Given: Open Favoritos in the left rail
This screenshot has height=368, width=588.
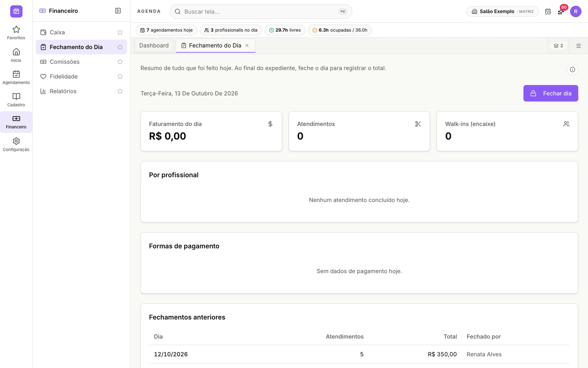Looking at the screenshot, I should [x=16, y=33].
